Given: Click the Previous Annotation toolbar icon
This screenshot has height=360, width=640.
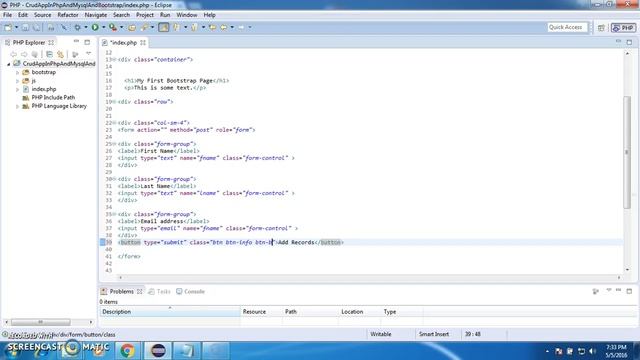Looking at the screenshot, I should (x=194, y=27).
